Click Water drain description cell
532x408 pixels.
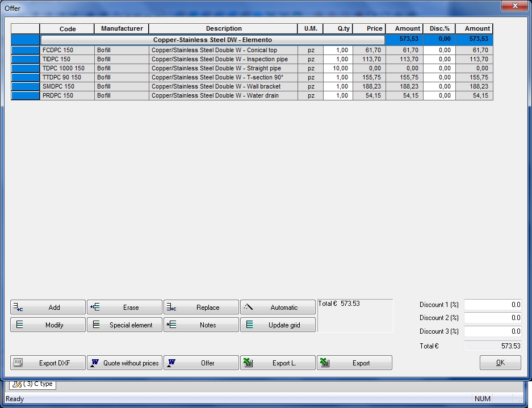tap(223, 96)
